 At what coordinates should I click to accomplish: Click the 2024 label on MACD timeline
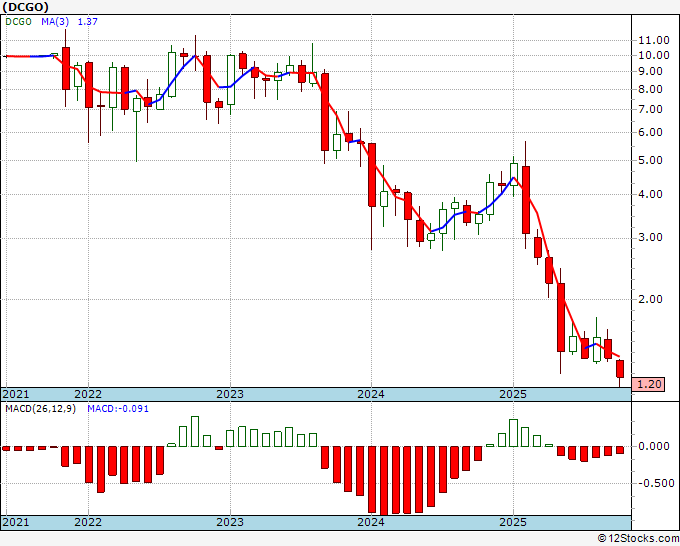coord(371,522)
